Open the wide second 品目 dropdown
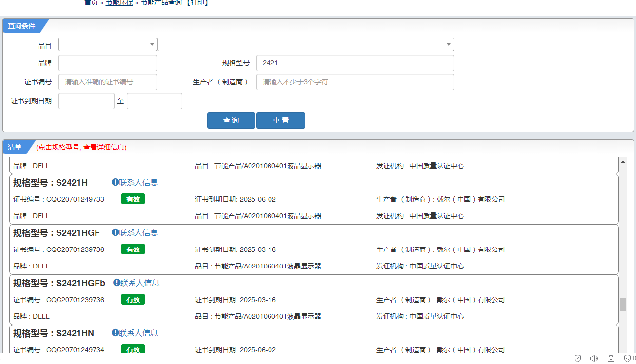This screenshot has width=636, height=364. [x=306, y=44]
